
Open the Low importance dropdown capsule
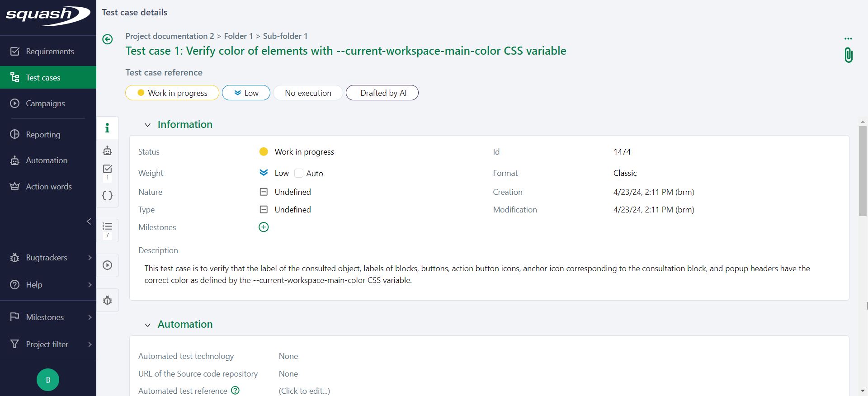click(246, 93)
